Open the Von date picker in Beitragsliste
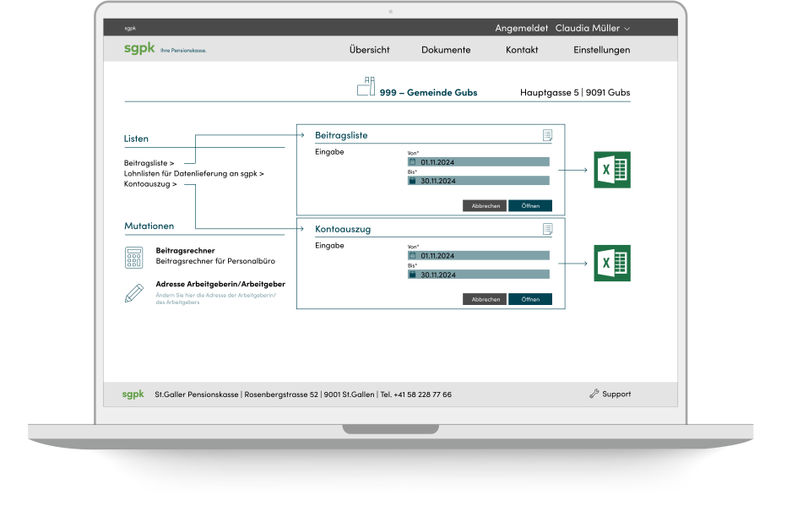Viewport: 792px width, 528px height. coord(413,161)
